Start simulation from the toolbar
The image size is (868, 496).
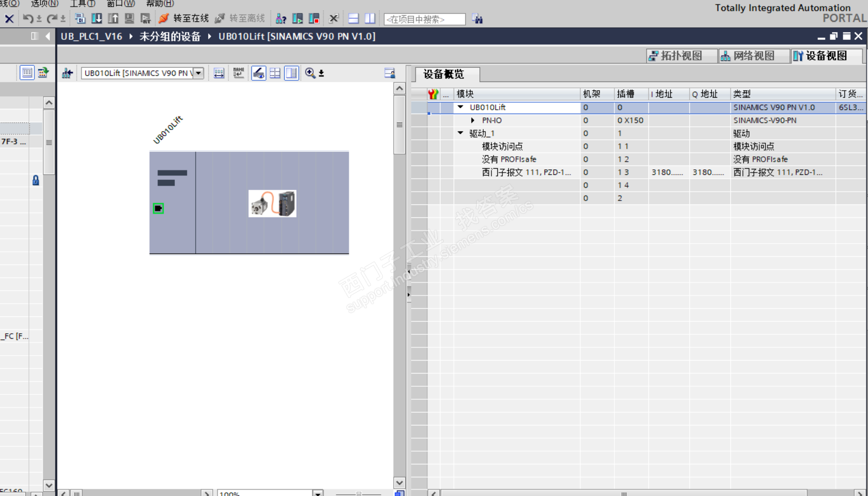coord(130,19)
